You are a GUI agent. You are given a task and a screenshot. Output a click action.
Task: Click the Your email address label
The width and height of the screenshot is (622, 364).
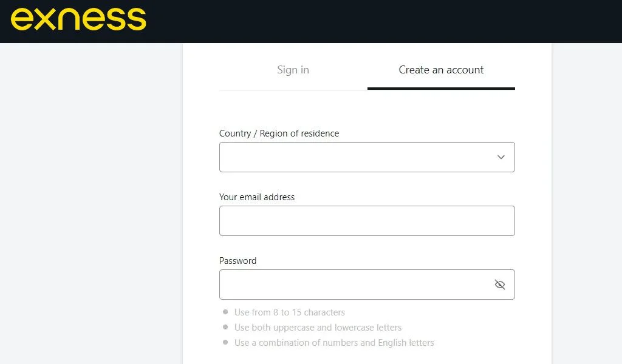256,197
